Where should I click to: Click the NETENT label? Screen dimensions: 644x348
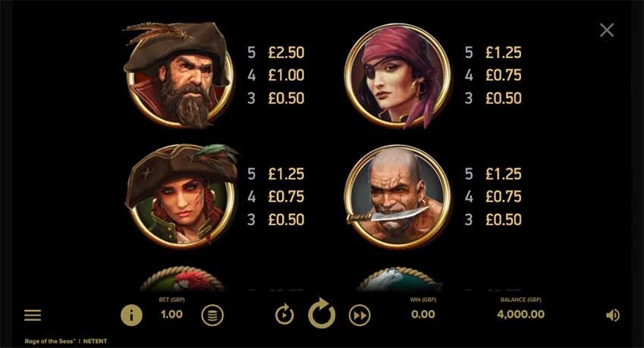[96, 341]
